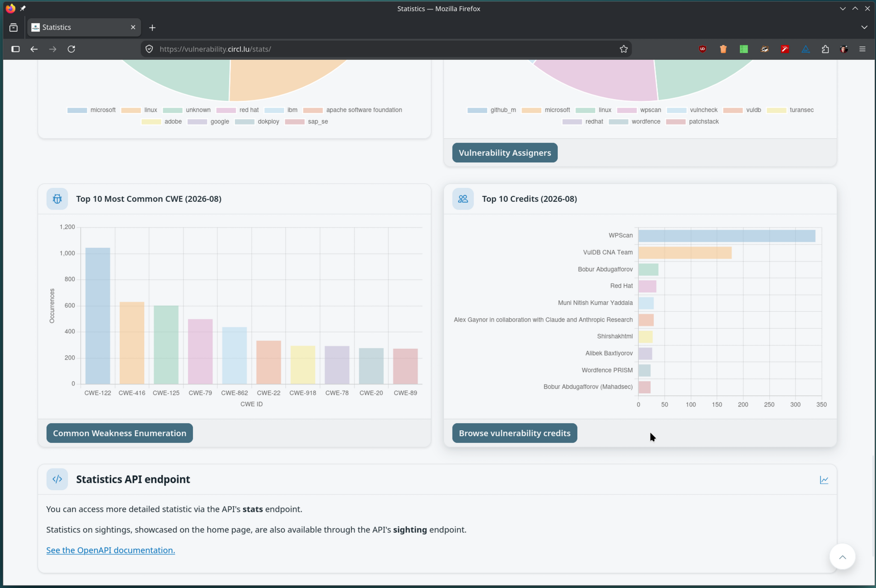Open the uBlock Origin extension icon
The width and height of the screenshot is (876, 588).
[702, 49]
